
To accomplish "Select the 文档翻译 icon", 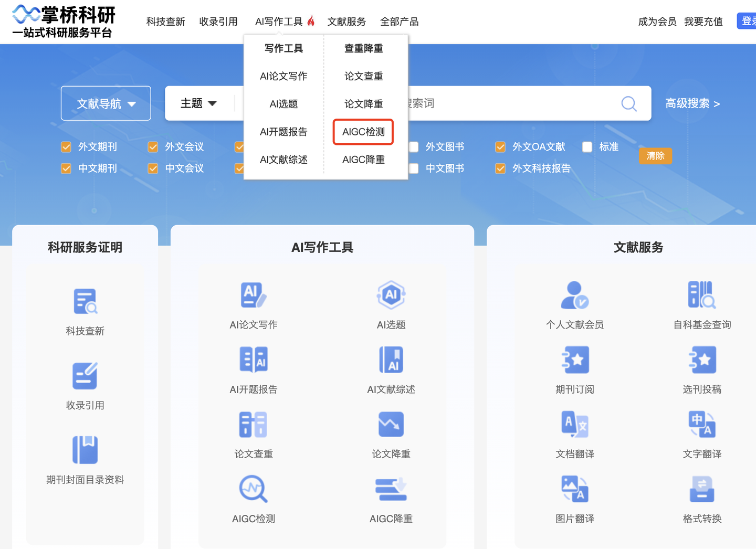I will tap(574, 424).
